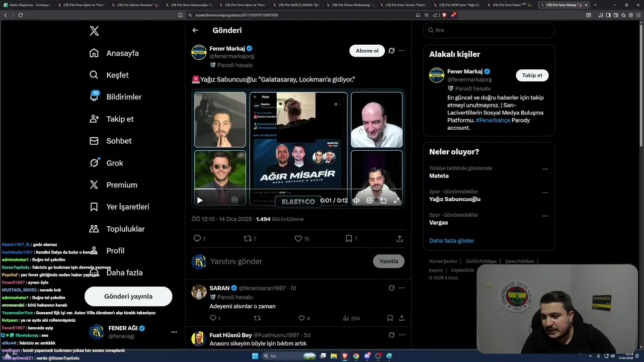Open more options on Fuat Hüsnü comment
The image size is (644, 362).
(401, 335)
